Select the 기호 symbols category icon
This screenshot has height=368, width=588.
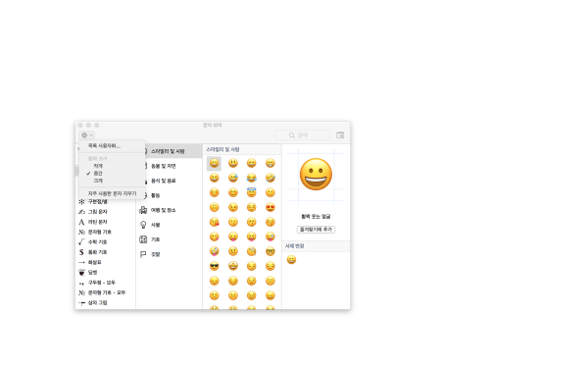tap(143, 239)
